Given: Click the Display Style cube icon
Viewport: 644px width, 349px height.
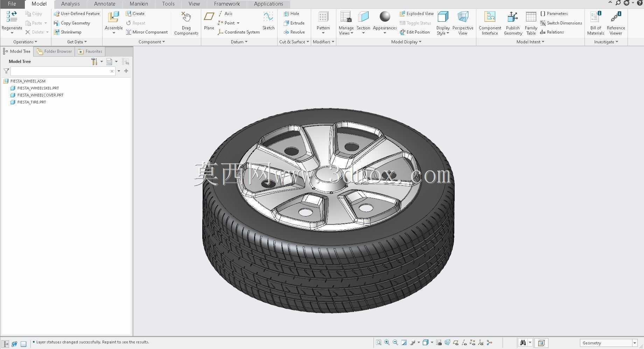Looking at the screenshot, I should click(443, 17).
